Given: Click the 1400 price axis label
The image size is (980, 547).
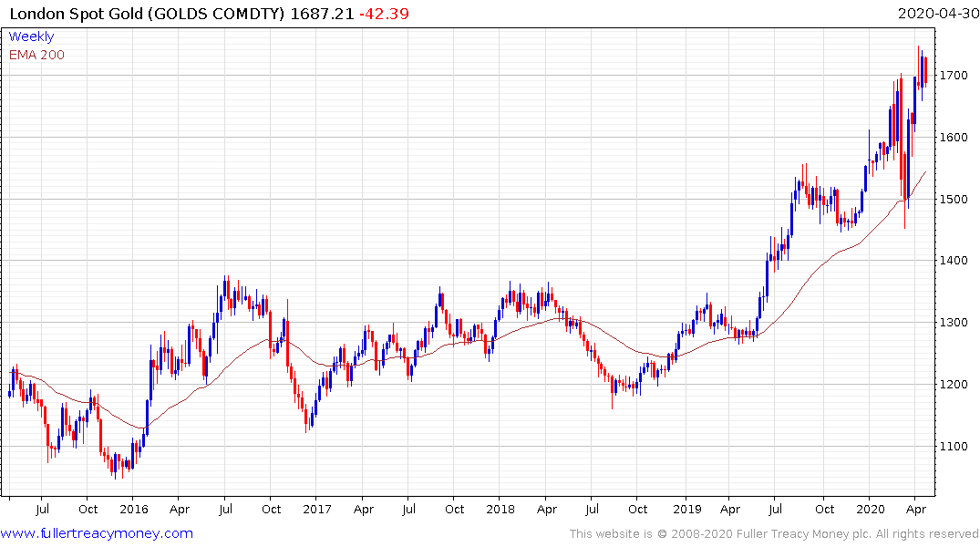Looking at the screenshot, I should point(954,260).
